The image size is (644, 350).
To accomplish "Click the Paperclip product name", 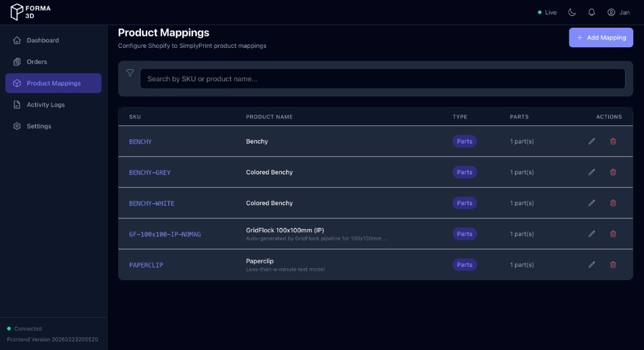I will tap(260, 261).
